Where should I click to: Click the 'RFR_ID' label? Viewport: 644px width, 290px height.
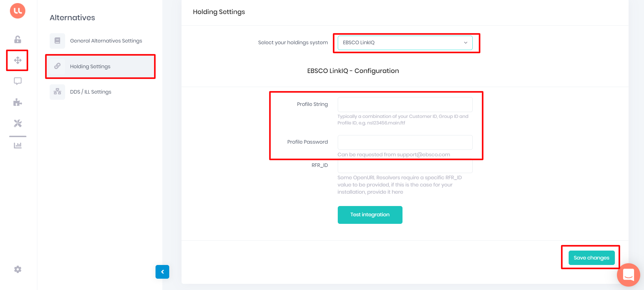click(x=320, y=165)
